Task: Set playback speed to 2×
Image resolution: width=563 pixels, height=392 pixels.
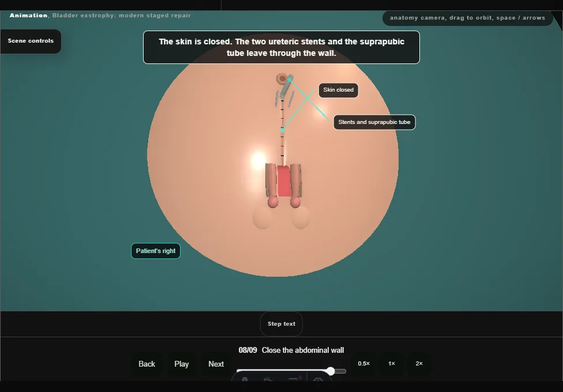Action: coord(419,364)
